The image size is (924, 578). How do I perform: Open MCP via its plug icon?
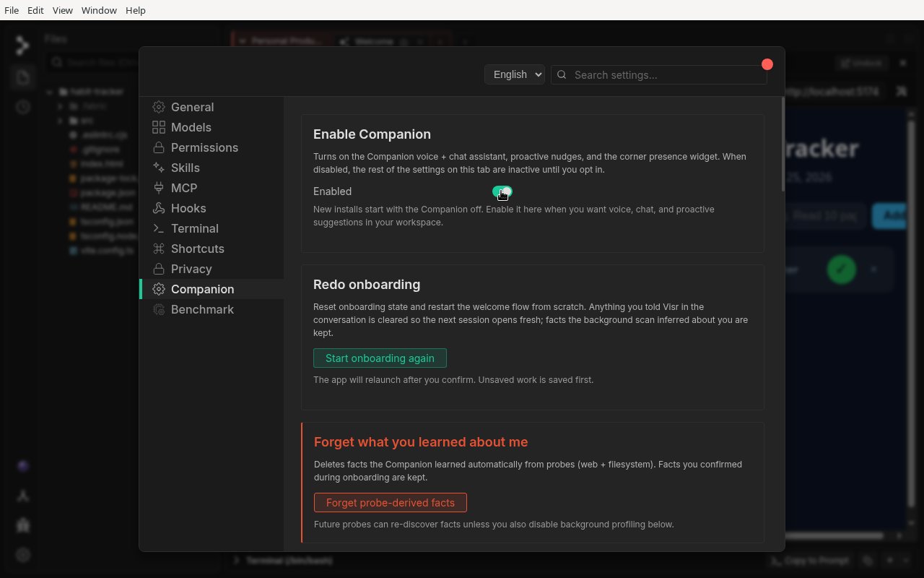(x=159, y=188)
